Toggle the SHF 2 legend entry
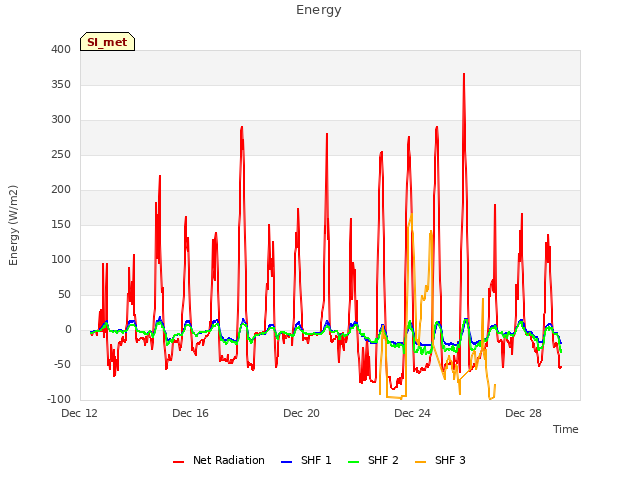 (373, 460)
